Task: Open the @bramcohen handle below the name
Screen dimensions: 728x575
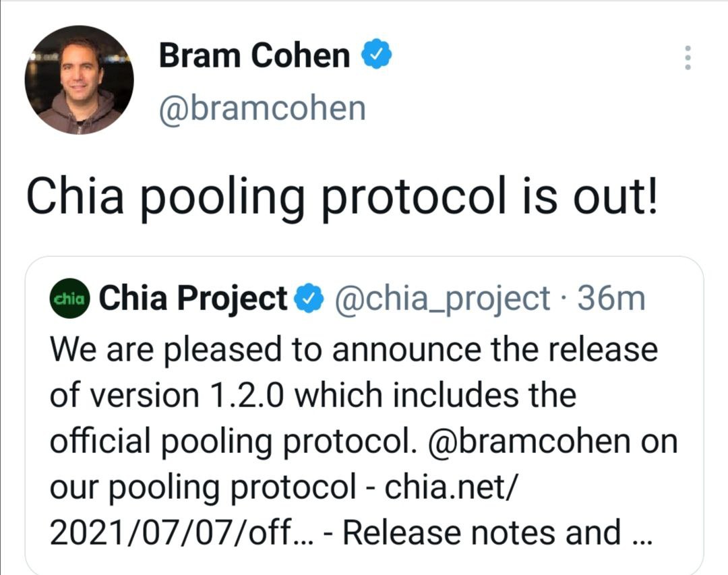Action: (x=262, y=108)
